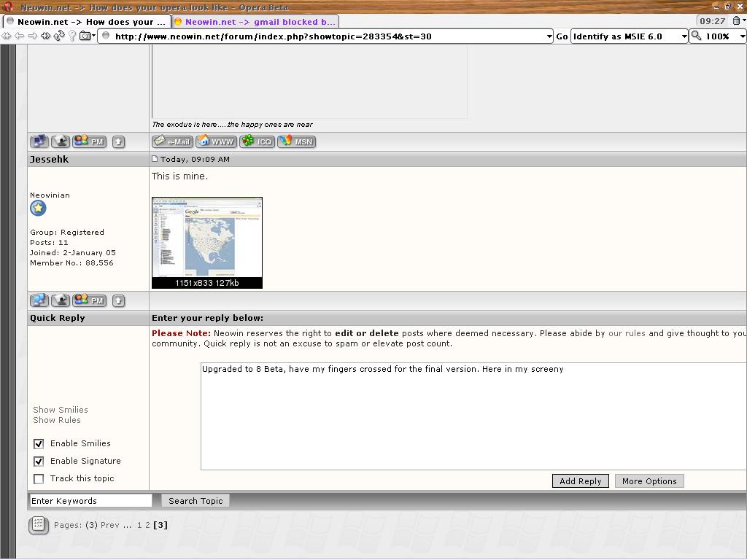This screenshot has height=560, width=747.
Task: Click Show Rules link
Action: [x=57, y=420]
